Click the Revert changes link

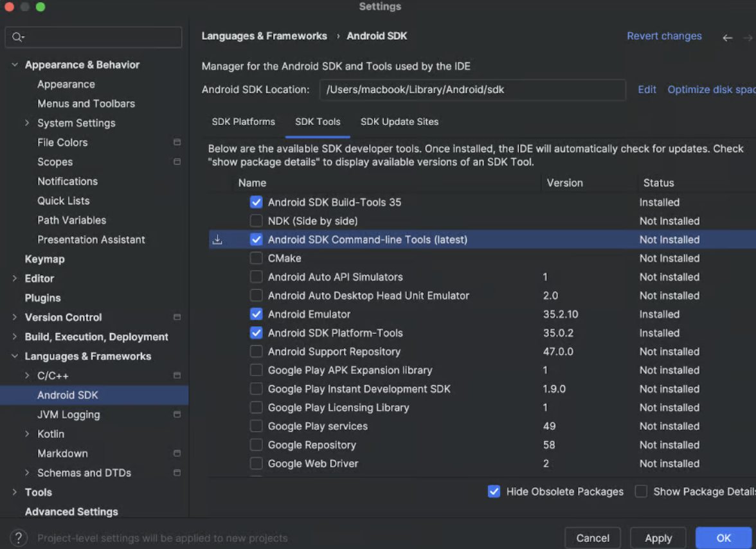(664, 36)
